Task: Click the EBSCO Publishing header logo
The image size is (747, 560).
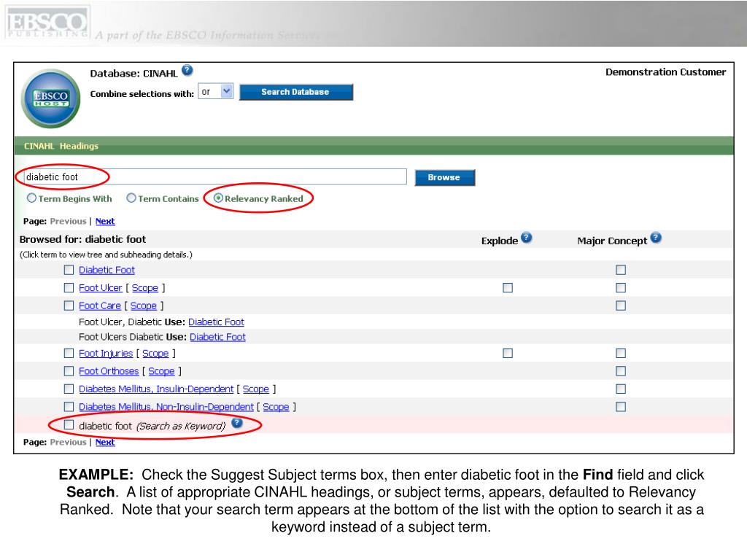Action: click(47, 23)
